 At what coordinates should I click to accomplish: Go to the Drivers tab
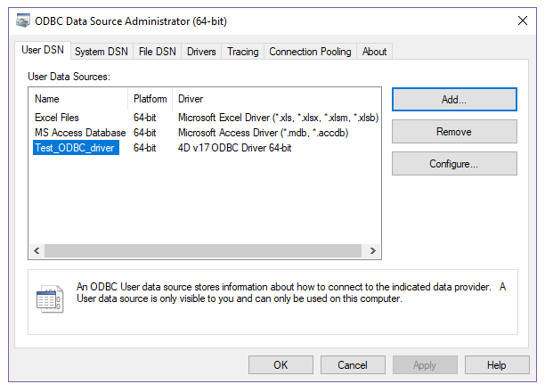click(201, 52)
